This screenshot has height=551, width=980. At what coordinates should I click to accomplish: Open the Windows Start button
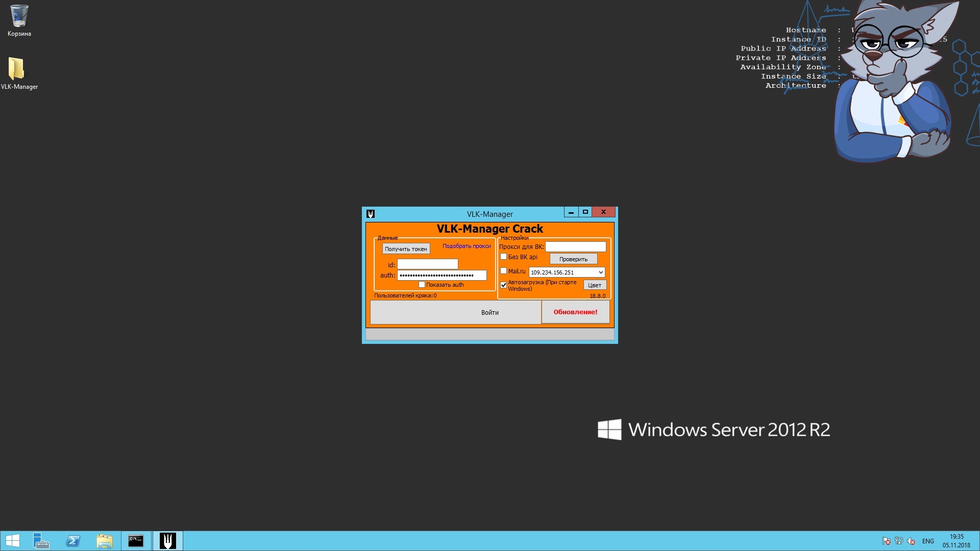pos(12,541)
